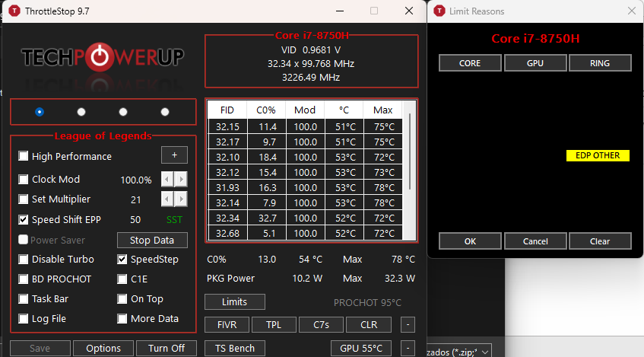Screen dimensions: 644x357
Task: Open the TPL power limits
Action: (x=274, y=324)
